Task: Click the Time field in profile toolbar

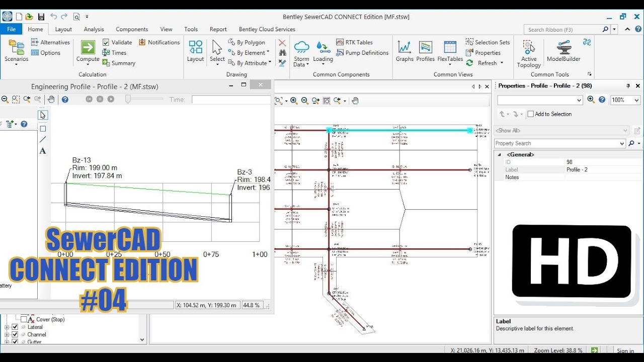Action: [x=230, y=100]
